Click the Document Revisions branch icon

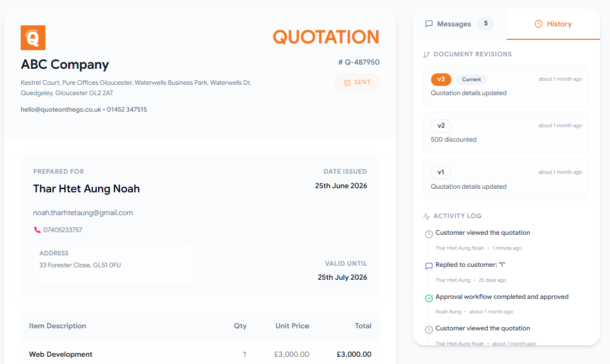pos(426,54)
